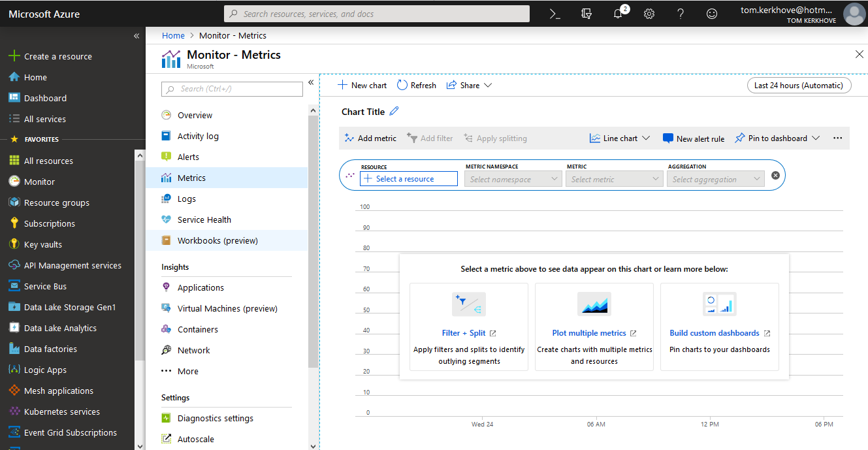Open the Plot multiple metrics link
Viewport: 868px width, 450px height.
[594, 333]
